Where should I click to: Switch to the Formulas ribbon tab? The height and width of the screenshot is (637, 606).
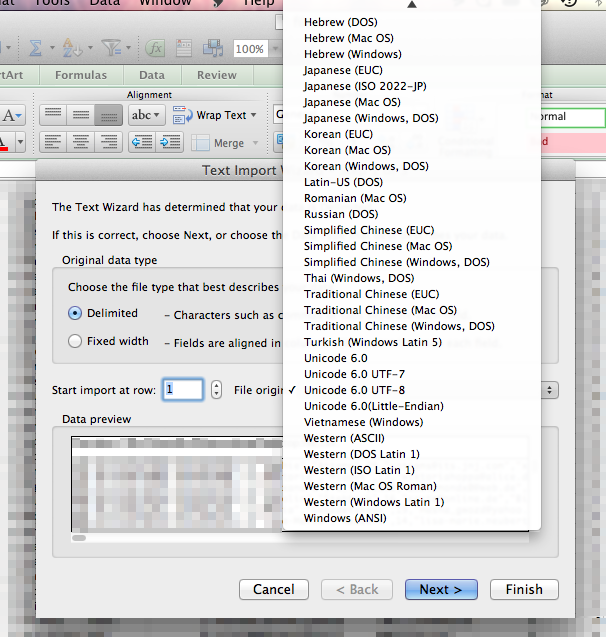[81, 75]
